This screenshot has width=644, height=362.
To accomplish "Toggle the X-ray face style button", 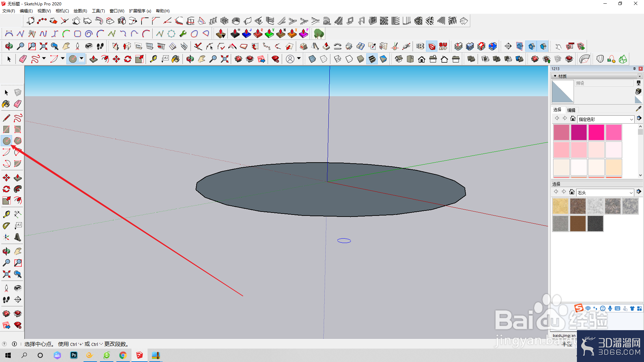I will [312, 59].
